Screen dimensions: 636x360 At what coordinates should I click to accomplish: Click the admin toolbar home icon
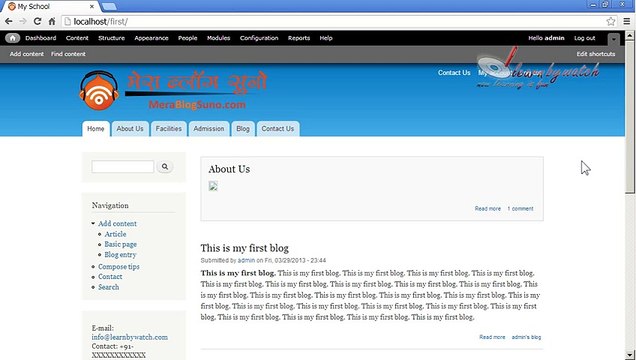[x=13, y=38]
